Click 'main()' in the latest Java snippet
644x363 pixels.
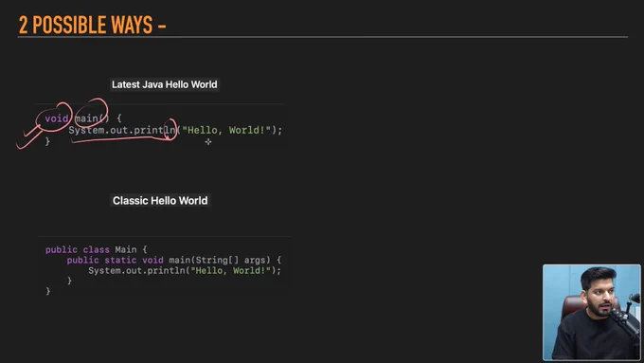click(93, 118)
